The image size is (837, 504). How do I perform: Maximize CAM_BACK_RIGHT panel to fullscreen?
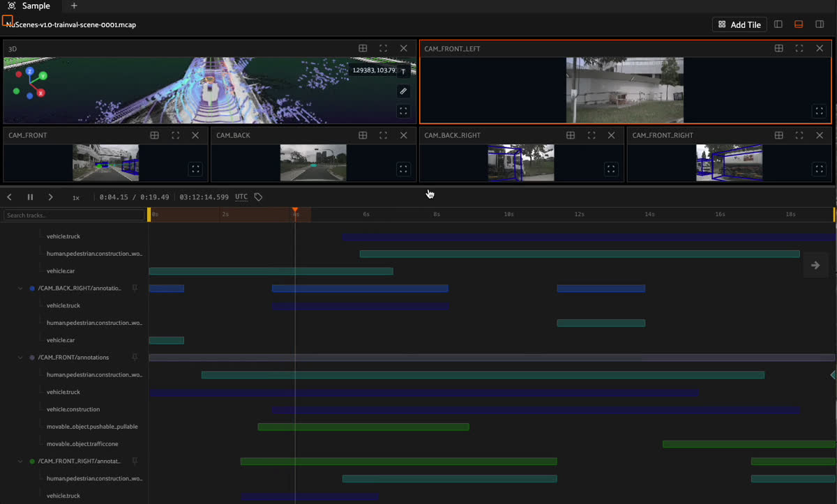tap(591, 135)
